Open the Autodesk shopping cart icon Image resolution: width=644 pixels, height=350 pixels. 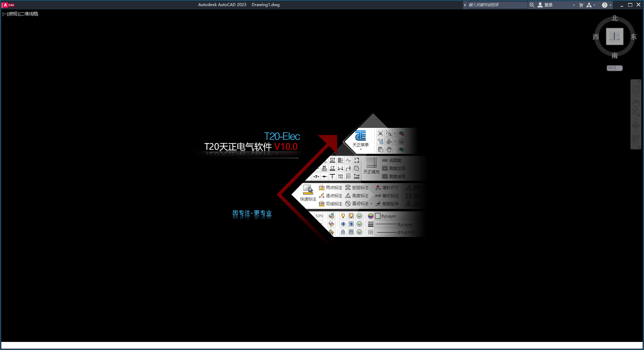[x=581, y=5]
